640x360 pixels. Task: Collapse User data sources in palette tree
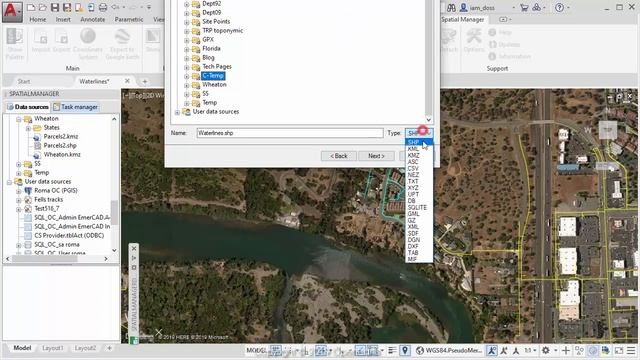coord(9,182)
